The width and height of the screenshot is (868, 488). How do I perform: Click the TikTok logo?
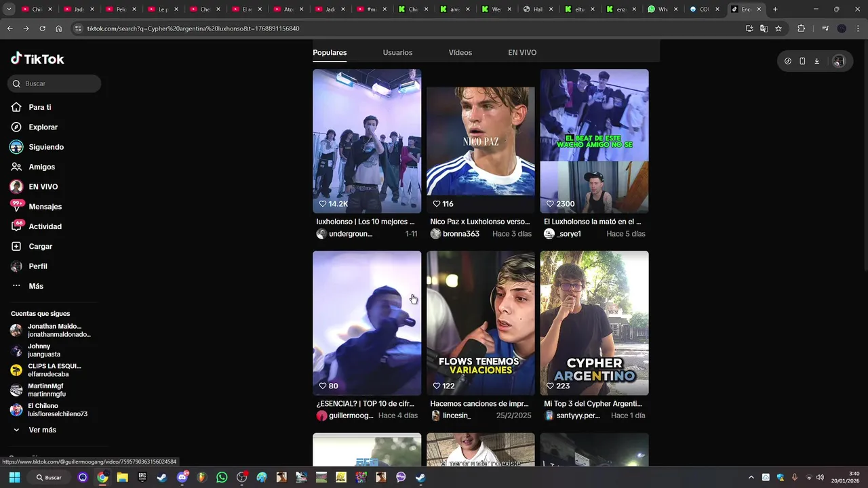click(x=37, y=59)
